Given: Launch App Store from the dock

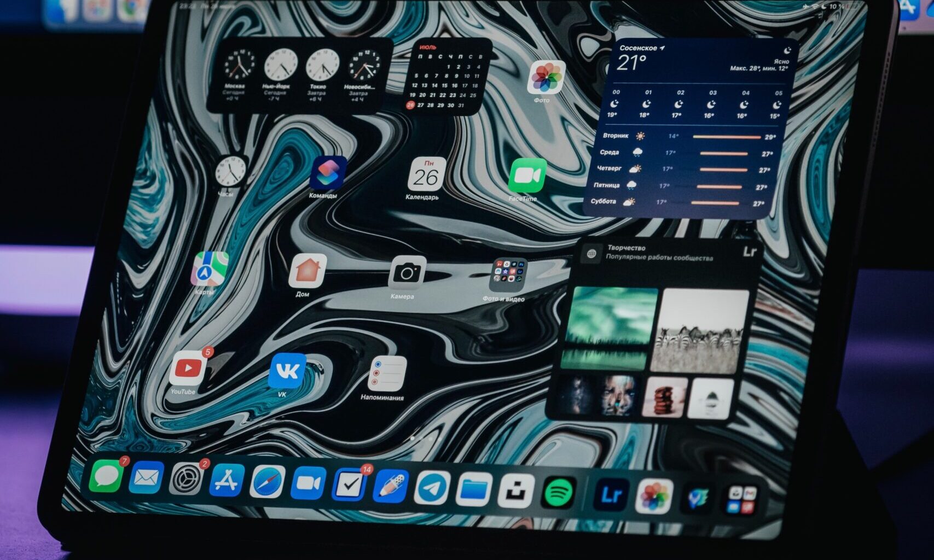Looking at the screenshot, I should point(227,481).
